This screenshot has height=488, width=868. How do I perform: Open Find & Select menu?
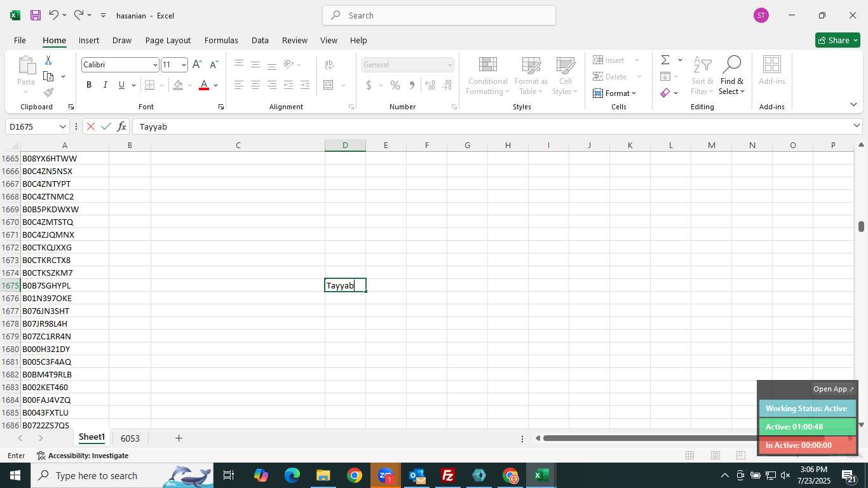(x=731, y=76)
